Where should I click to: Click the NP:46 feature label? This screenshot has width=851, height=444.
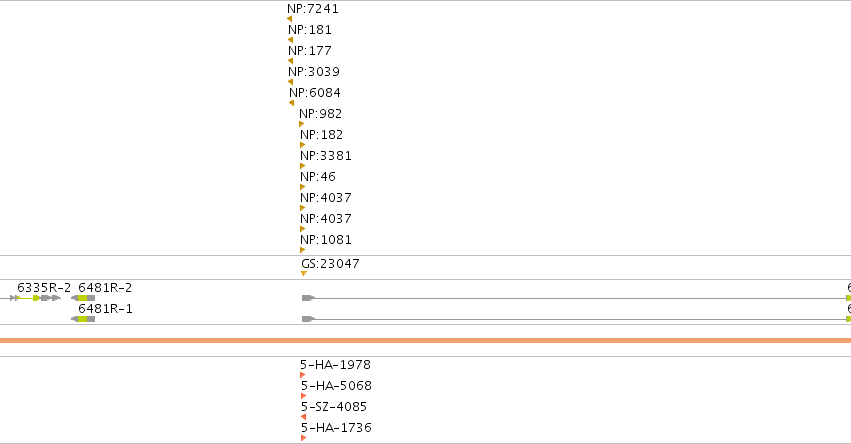coord(317,177)
